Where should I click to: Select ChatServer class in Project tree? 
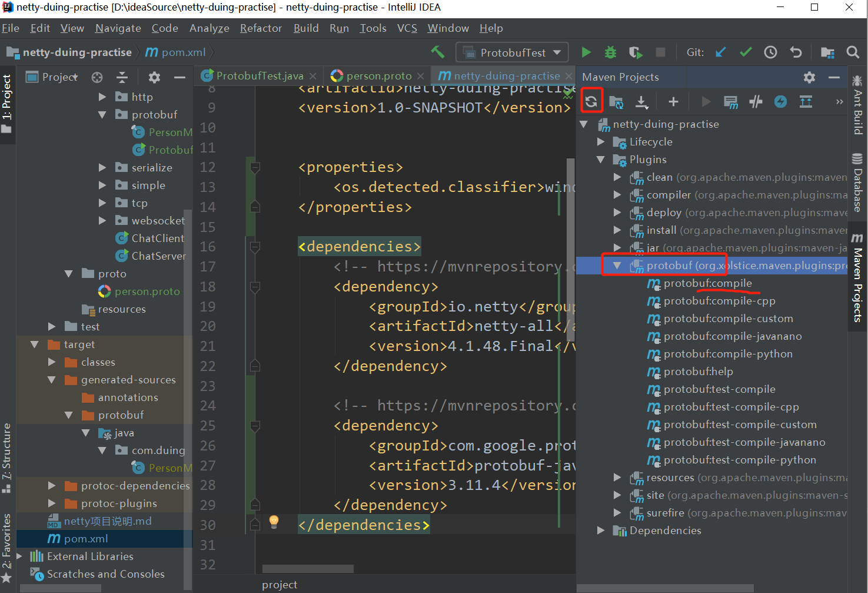click(158, 256)
